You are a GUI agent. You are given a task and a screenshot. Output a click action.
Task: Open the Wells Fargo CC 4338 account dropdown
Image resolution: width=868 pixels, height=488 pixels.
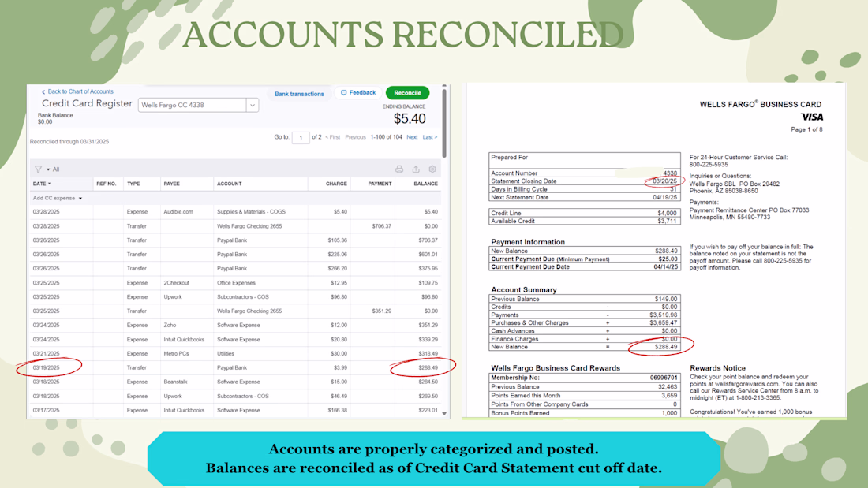[198, 105]
